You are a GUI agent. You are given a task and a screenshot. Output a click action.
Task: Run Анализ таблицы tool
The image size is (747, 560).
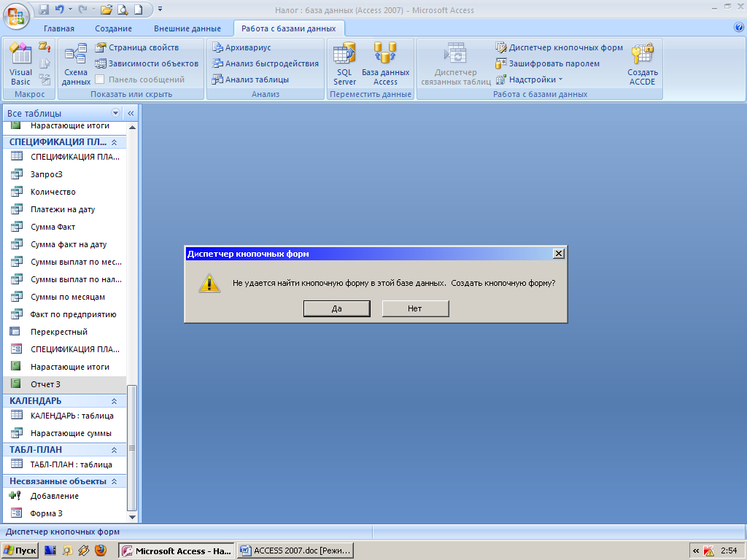(x=251, y=79)
